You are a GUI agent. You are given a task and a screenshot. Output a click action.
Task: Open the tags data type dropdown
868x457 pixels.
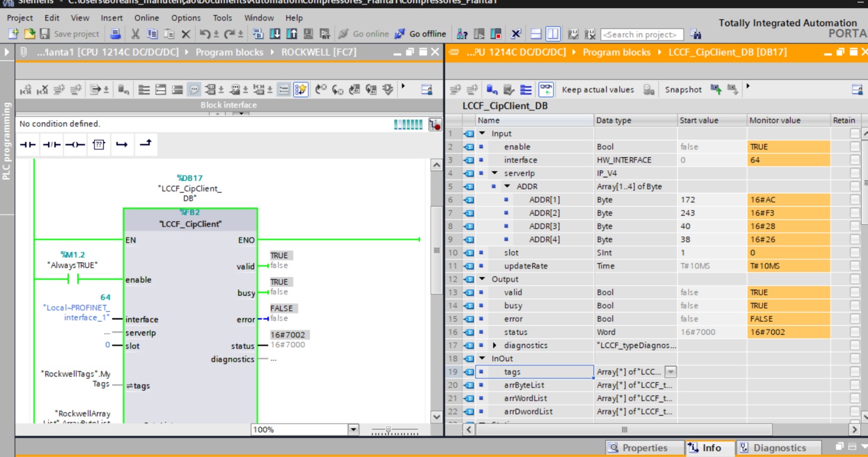pos(671,372)
